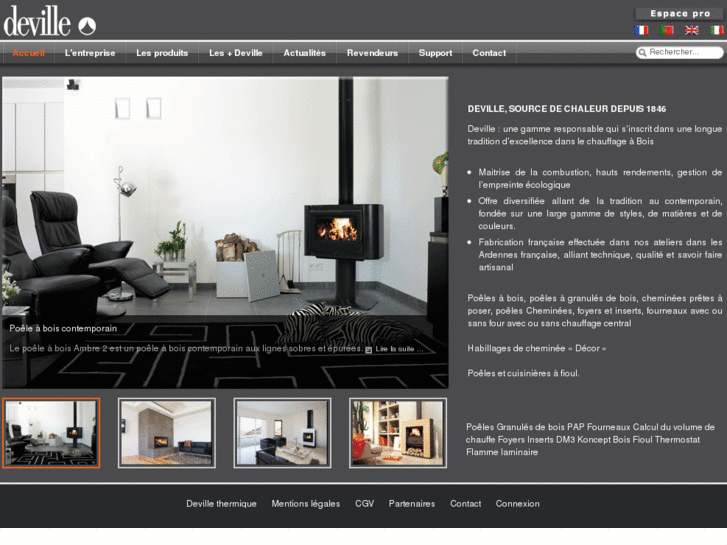Open the Partenaires footer link
The width and height of the screenshot is (727, 545).
pyautogui.click(x=412, y=504)
